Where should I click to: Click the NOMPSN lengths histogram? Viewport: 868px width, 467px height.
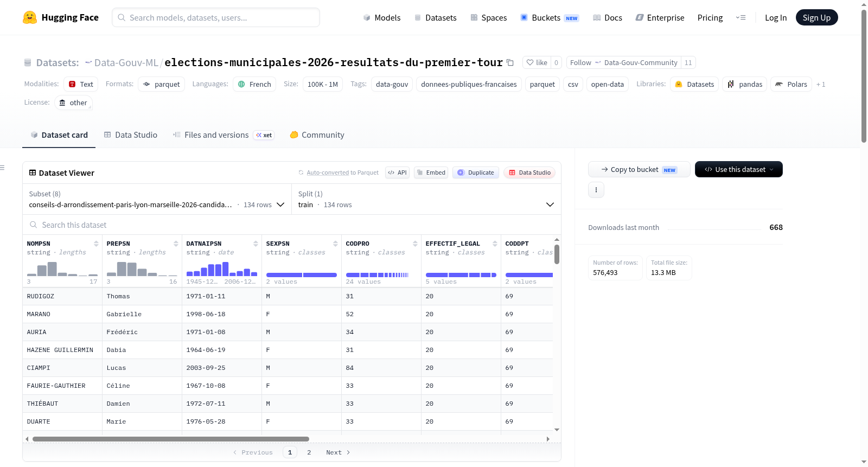pyautogui.click(x=62, y=269)
